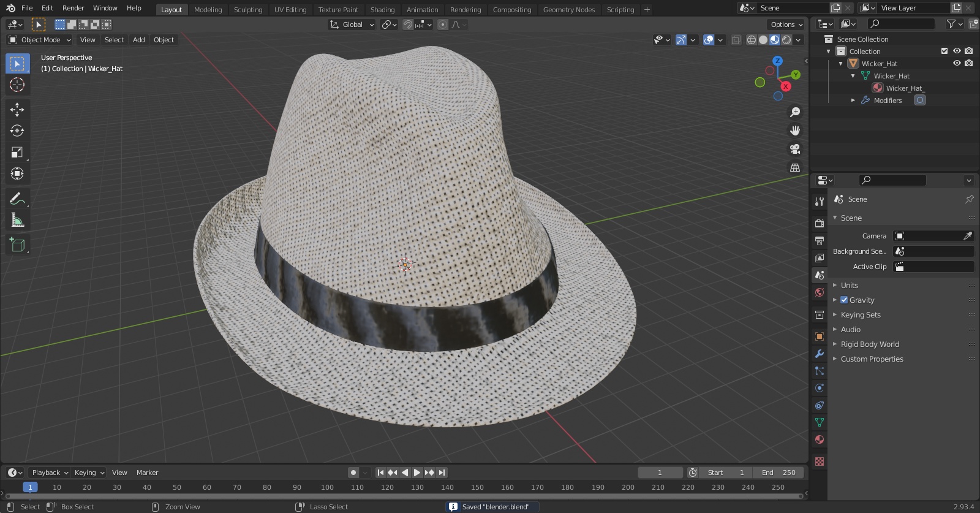The width and height of the screenshot is (980, 513).
Task: Open the Material properties tab
Action: pyautogui.click(x=820, y=439)
